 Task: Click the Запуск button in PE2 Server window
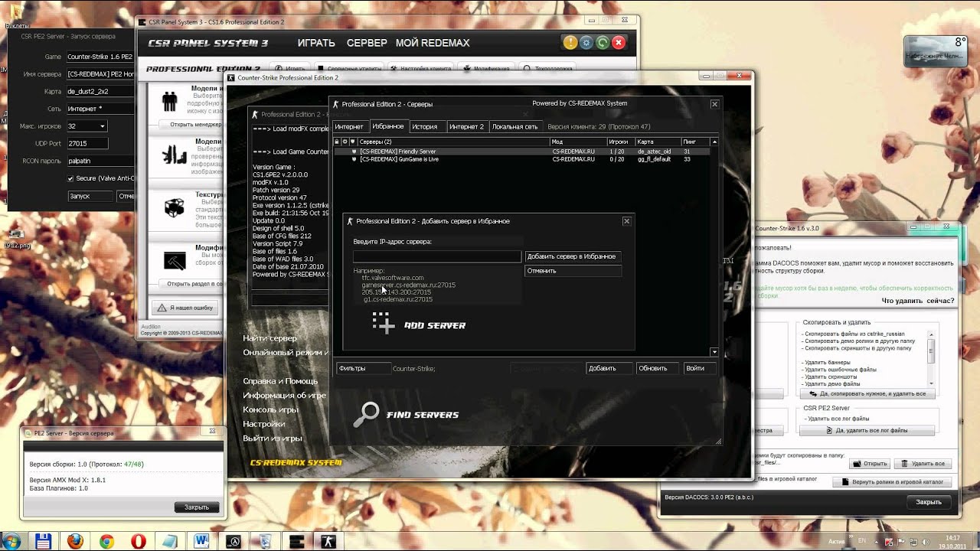(x=90, y=196)
